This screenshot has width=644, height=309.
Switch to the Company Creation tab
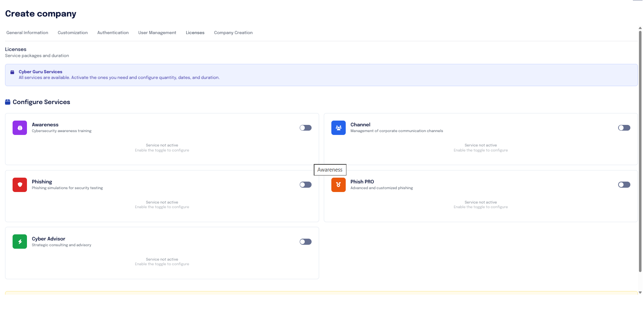click(x=233, y=33)
